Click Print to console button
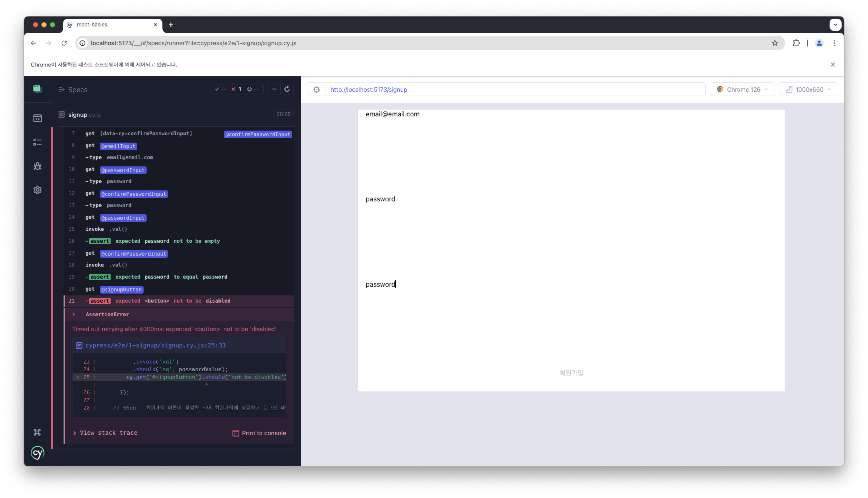This screenshot has width=868, height=498. point(259,433)
